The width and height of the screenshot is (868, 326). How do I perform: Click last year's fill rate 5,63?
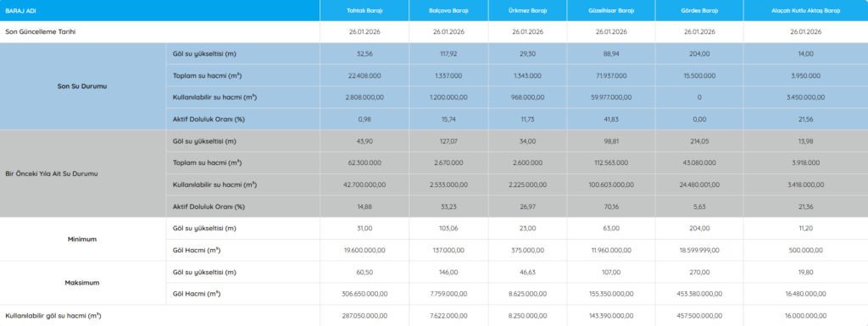pos(699,207)
